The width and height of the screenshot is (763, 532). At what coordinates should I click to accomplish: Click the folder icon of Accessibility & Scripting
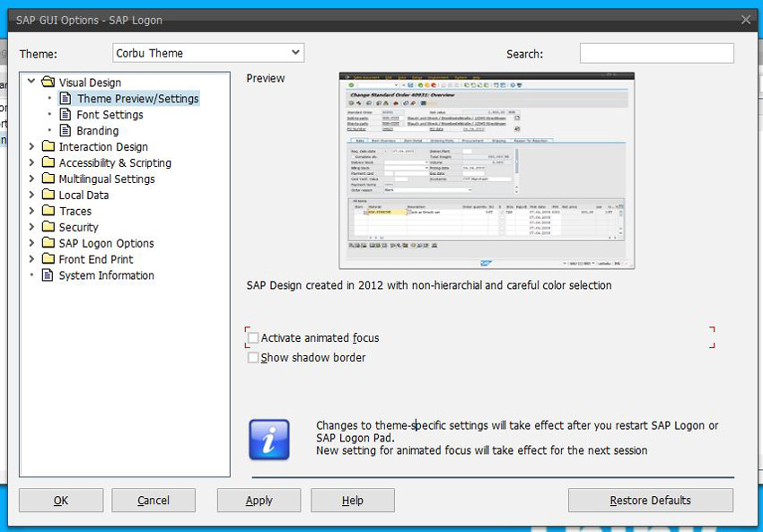(x=48, y=162)
